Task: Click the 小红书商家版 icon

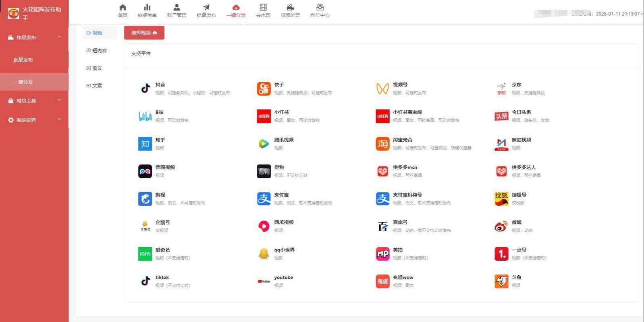Action: (x=382, y=116)
